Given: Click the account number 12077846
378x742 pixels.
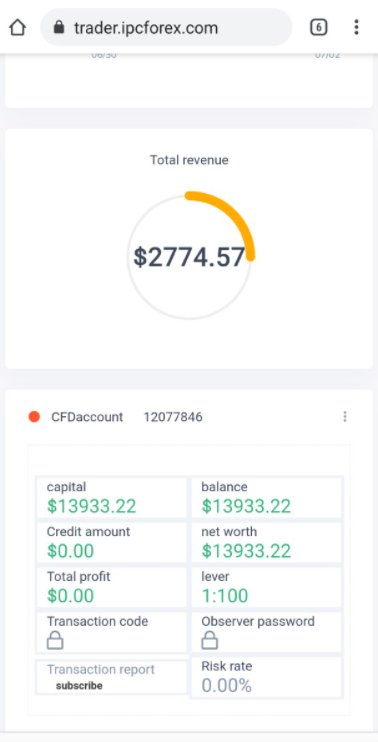Looking at the screenshot, I should 173,417.
